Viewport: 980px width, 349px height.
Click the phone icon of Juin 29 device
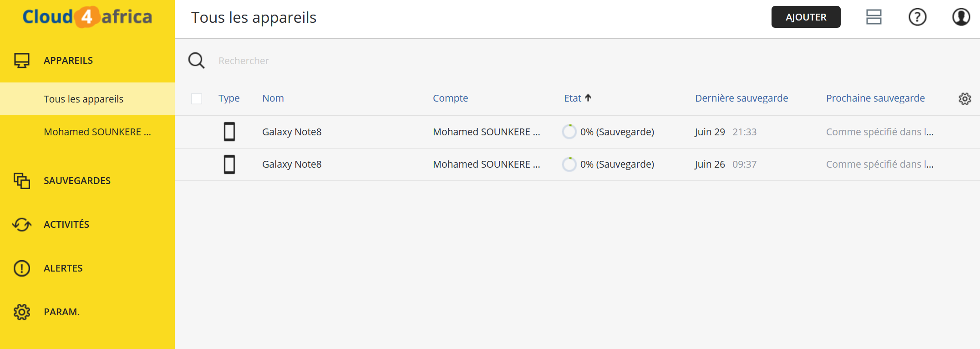click(x=229, y=132)
